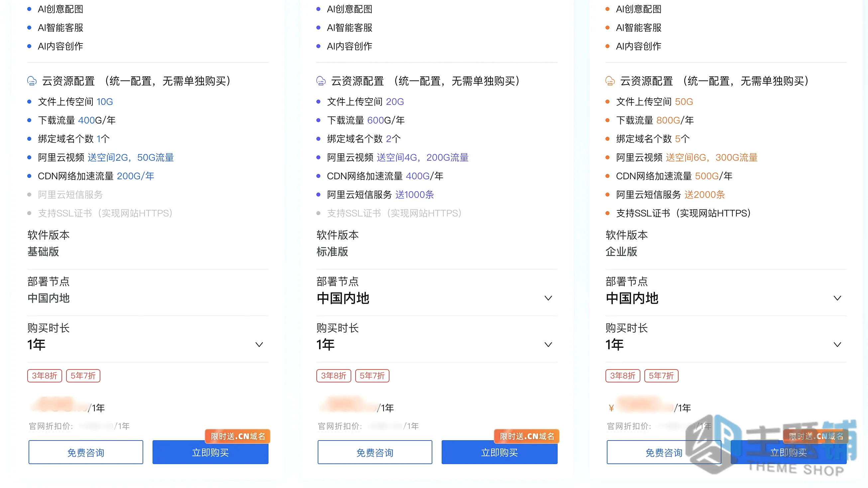Click AI智能客服 in 标准版 plan
This screenshot has width=868, height=488.
pyautogui.click(x=350, y=28)
